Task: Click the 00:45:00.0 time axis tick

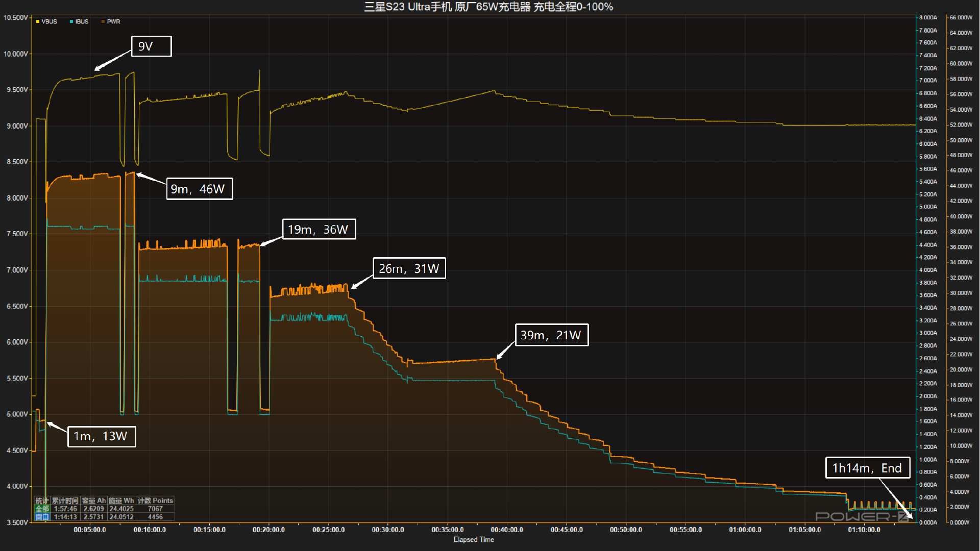Action: [567, 530]
